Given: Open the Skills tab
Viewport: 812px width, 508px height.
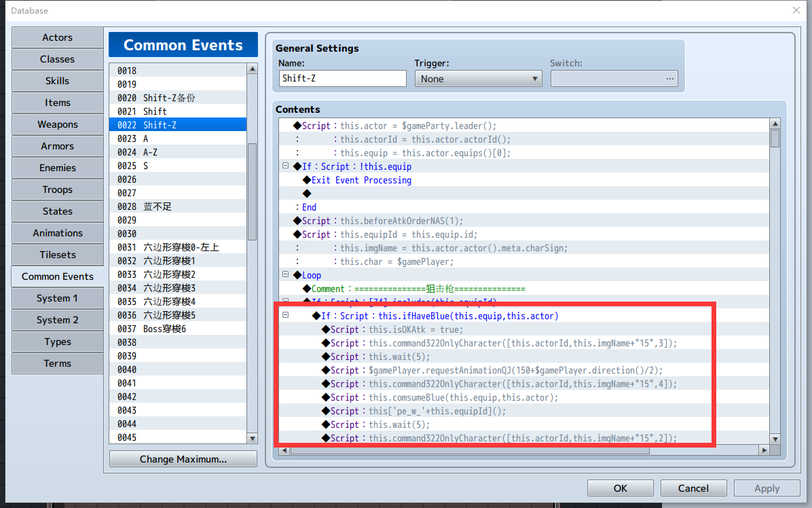Looking at the screenshot, I should pyautogui.click(x=58, y=81).
